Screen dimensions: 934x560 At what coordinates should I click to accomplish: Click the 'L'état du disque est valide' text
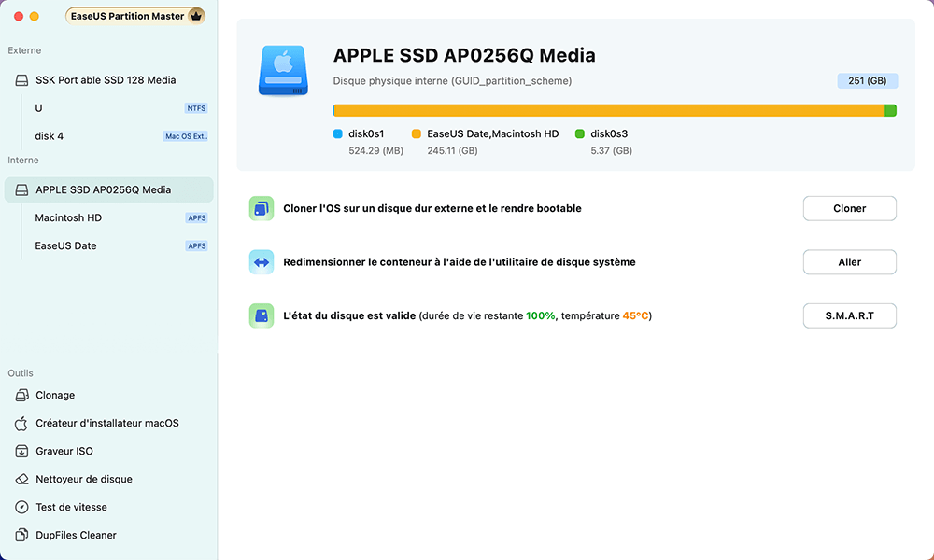click(x=349, y=316)
